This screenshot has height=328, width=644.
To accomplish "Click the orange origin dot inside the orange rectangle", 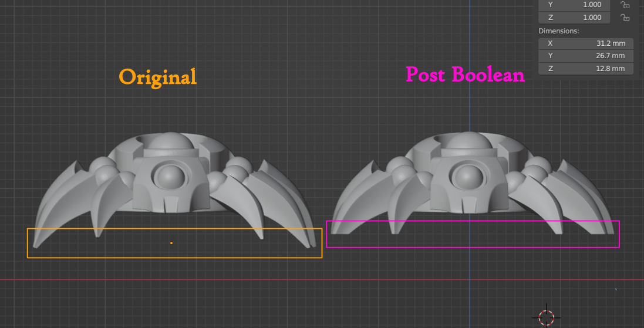I will pyautogui.click(x=171, y=242).
